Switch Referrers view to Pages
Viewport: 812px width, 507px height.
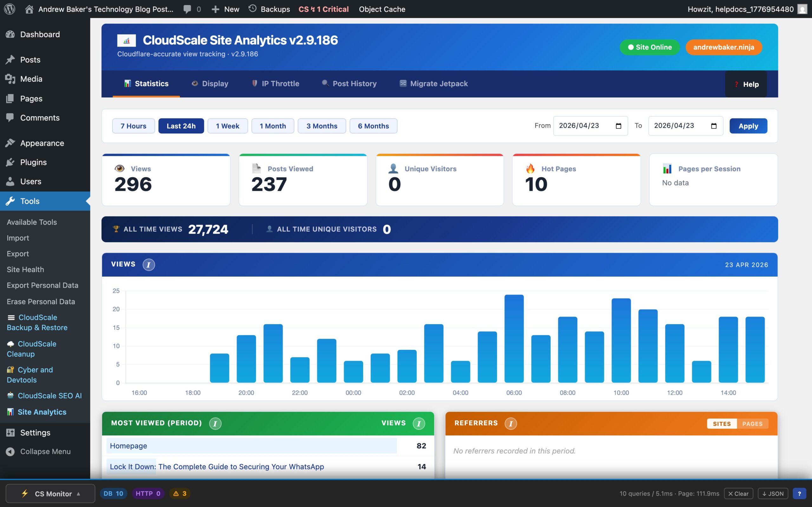coord(753,424)
